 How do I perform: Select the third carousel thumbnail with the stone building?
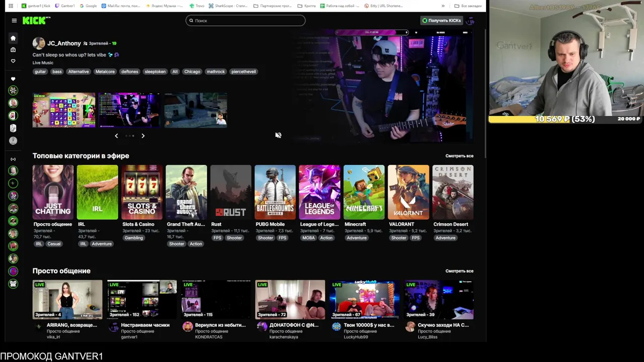click(x=196, y=110)
